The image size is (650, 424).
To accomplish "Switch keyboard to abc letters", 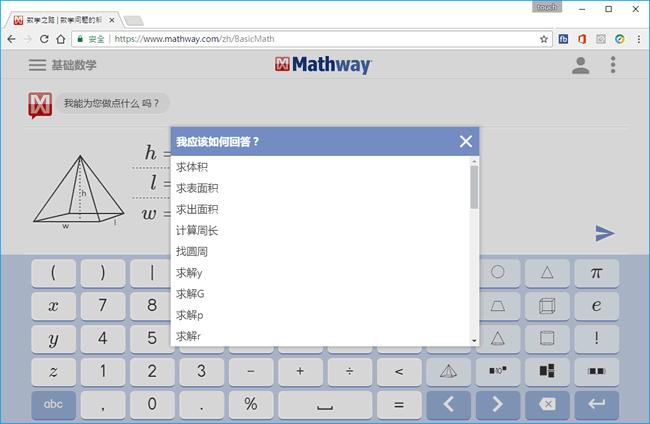I will point(53,405).
